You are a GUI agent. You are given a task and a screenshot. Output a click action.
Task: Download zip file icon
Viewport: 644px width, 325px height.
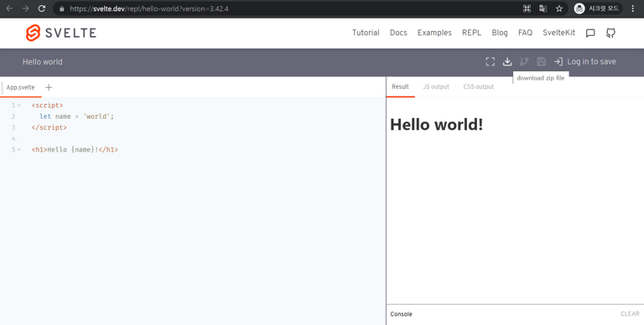tap(507, 61)
